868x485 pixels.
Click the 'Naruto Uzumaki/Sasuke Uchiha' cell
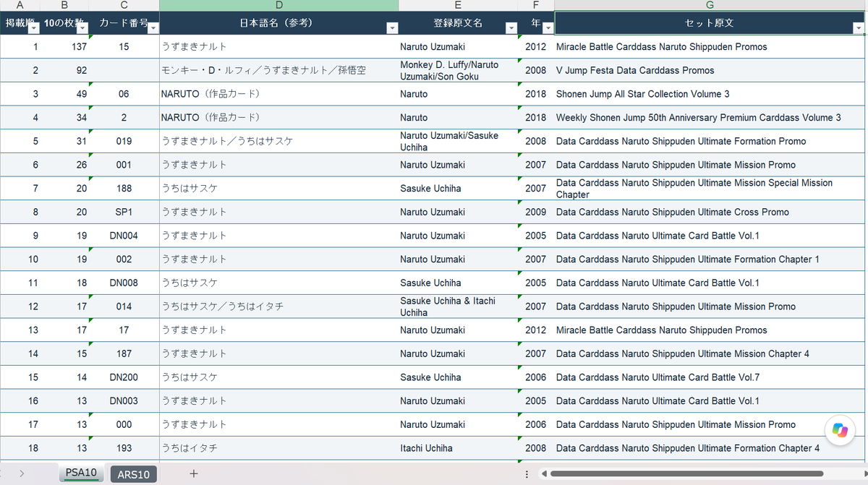(x=458, y=141)
